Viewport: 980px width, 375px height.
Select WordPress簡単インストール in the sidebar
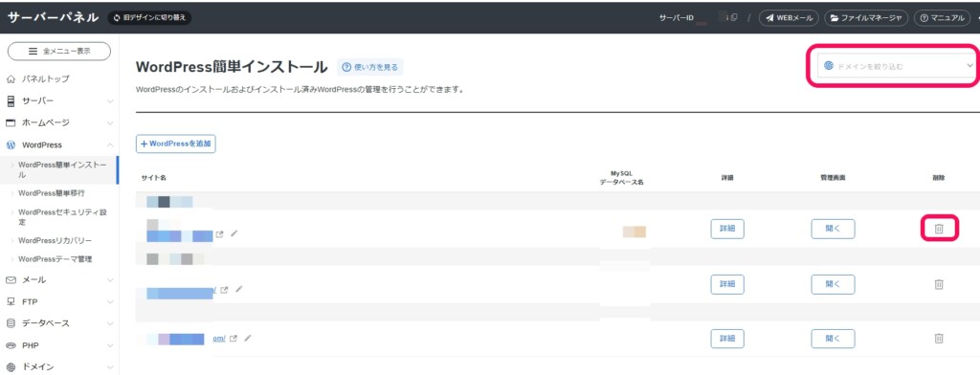point(59,170)
